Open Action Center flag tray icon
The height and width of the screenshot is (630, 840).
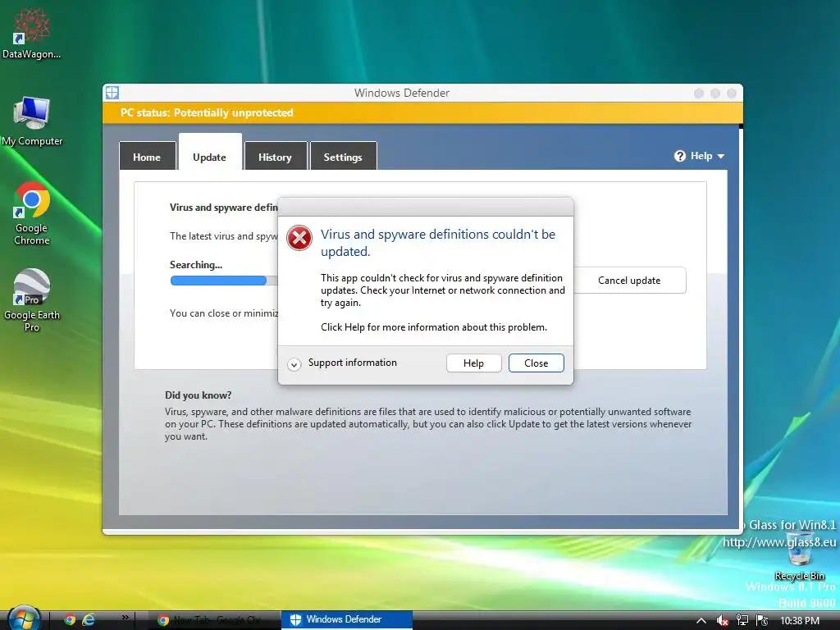(x=762, y=620)
